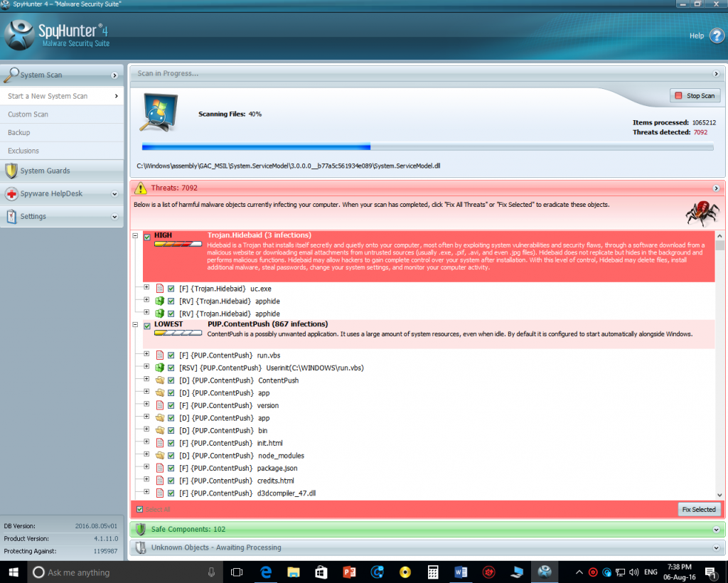This screenshot has width=728, height=583.
Task: Uncheck the Userinit registry entry checkbox
Action: (x=171, y=368)
